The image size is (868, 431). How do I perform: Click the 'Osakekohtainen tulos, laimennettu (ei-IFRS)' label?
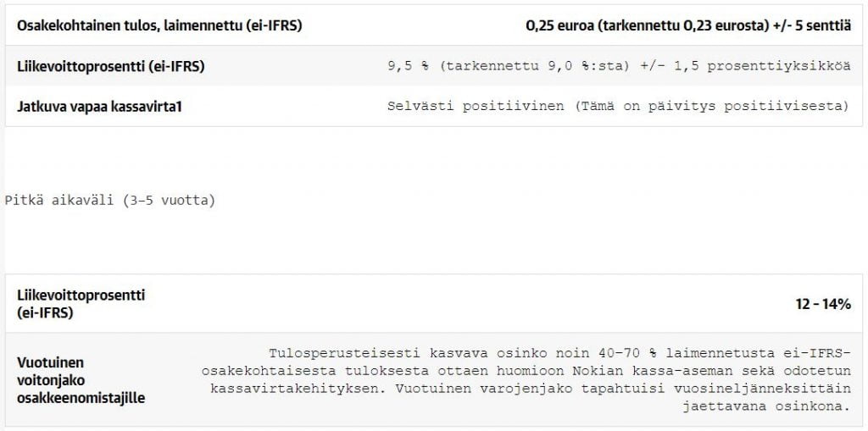[159, 25]
